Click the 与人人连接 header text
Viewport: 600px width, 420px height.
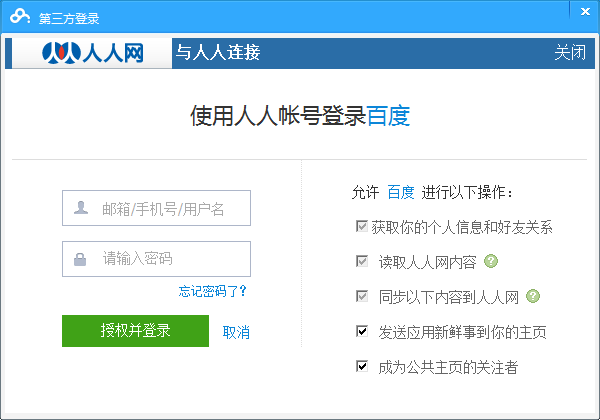click(x=218, y=52)
